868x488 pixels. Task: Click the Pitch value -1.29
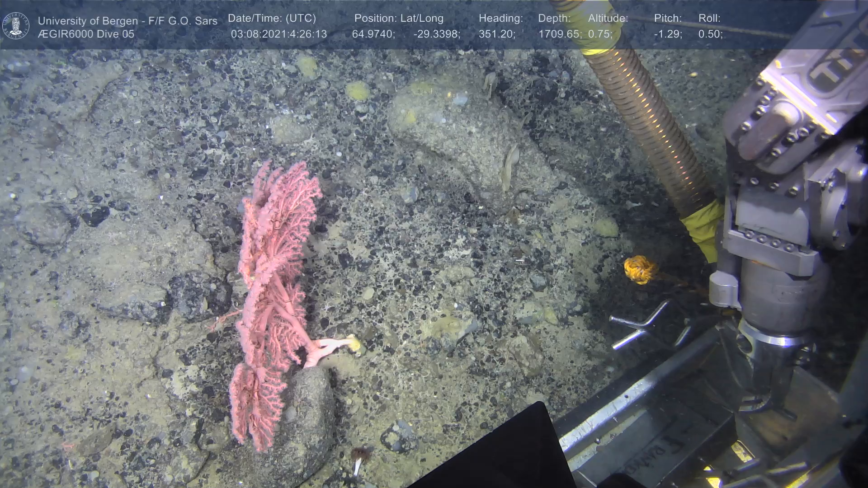point(668,34)
